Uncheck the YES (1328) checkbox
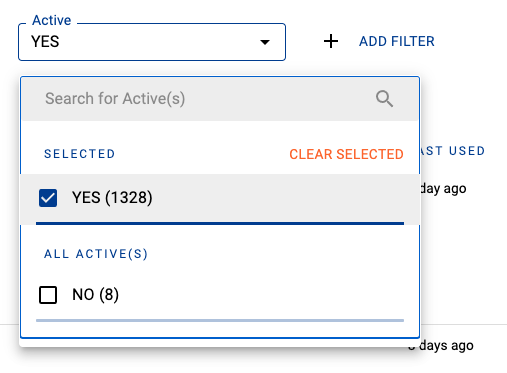Screen dimensions: 507x373 [x=48, y=198]
